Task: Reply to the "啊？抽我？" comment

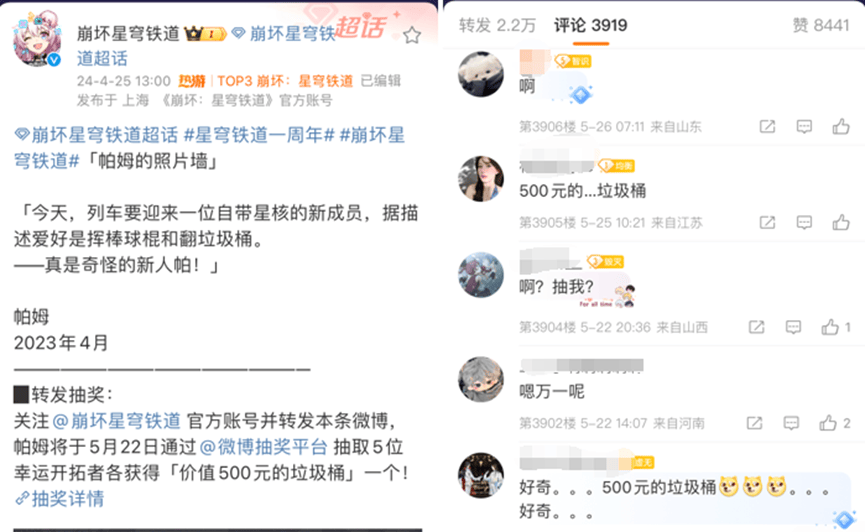Action: tap(793, 327)
